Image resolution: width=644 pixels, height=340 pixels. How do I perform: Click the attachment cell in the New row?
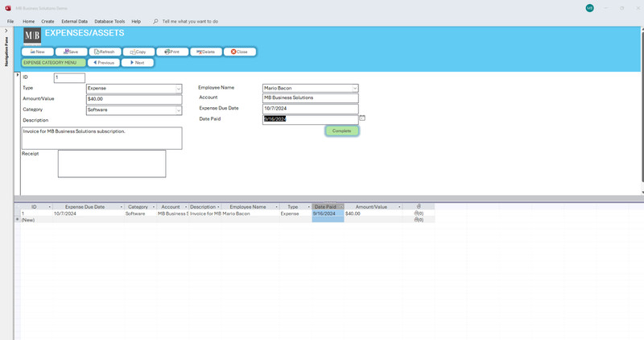pyautogui.click(x=419, y=220)
